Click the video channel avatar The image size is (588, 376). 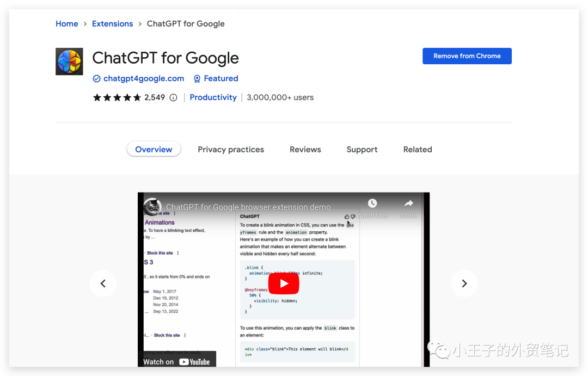[x=152, y=207]
